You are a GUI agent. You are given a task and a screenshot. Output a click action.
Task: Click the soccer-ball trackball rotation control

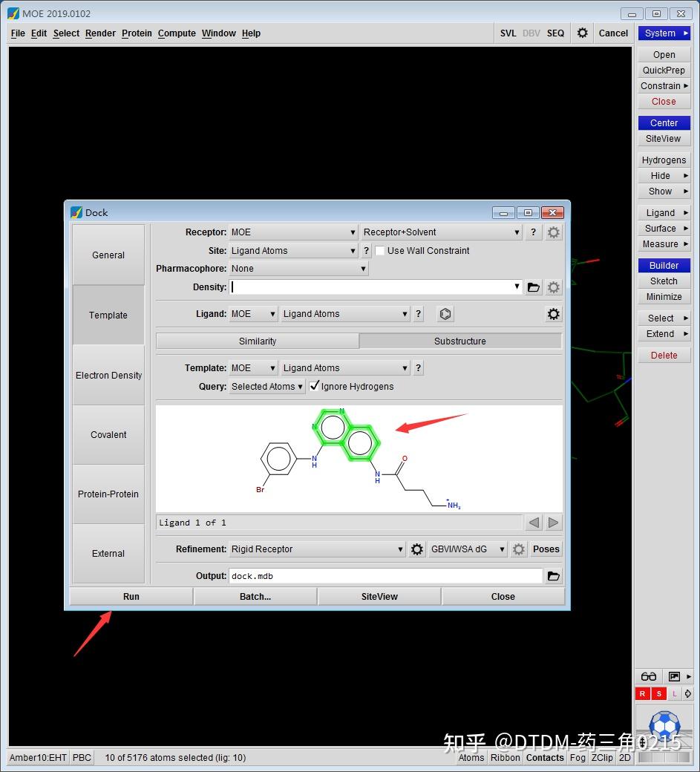pyautogui.click(x=664, y=724)
